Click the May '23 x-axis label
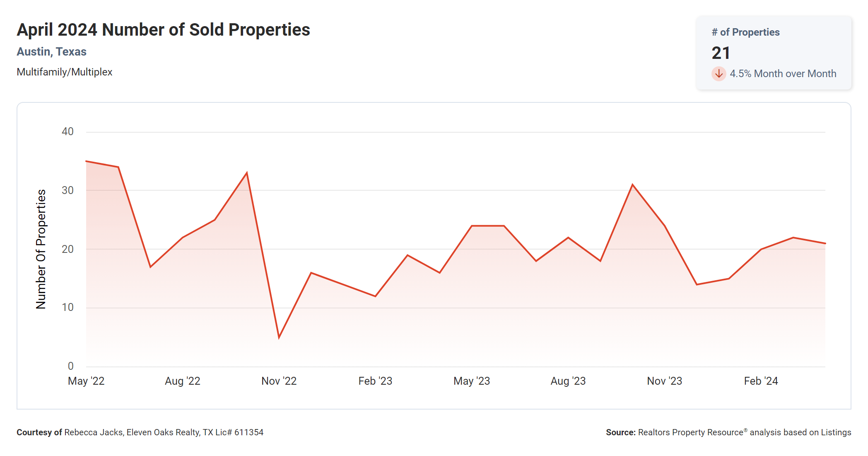The width and height of the screenshot is (868, 456). click(472, 381)
